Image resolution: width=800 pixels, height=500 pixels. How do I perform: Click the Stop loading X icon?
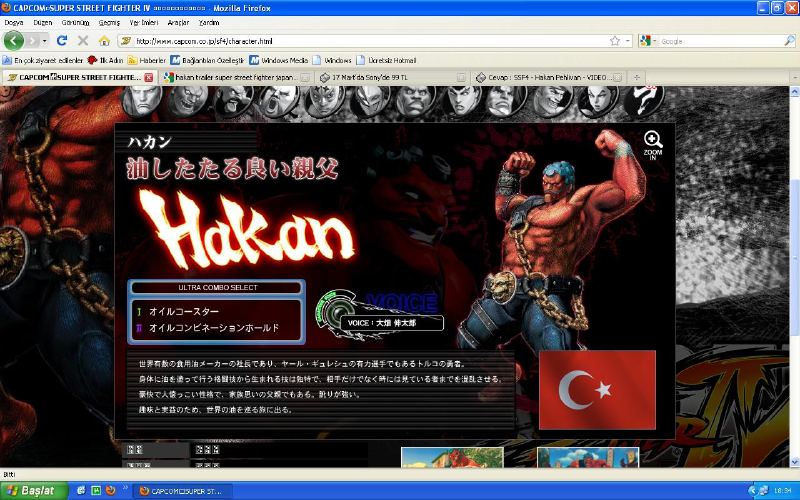coord(83,40)
